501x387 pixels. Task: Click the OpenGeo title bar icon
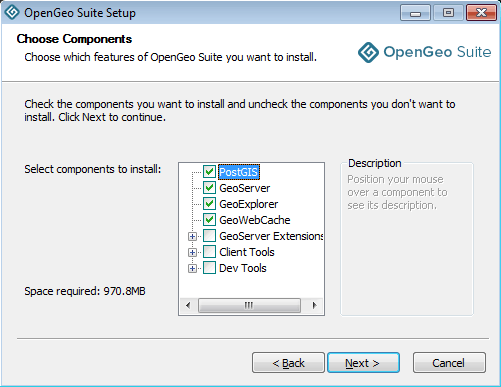[x=12, y=13]
